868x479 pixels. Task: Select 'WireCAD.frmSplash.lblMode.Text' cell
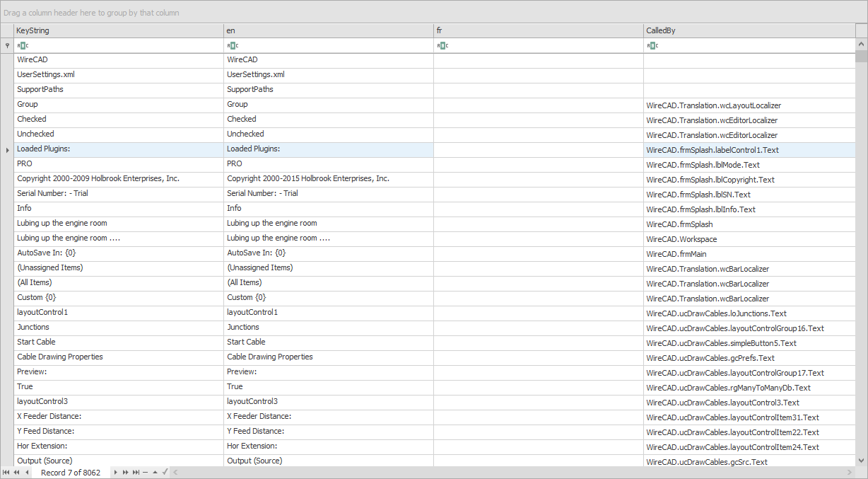749,164
